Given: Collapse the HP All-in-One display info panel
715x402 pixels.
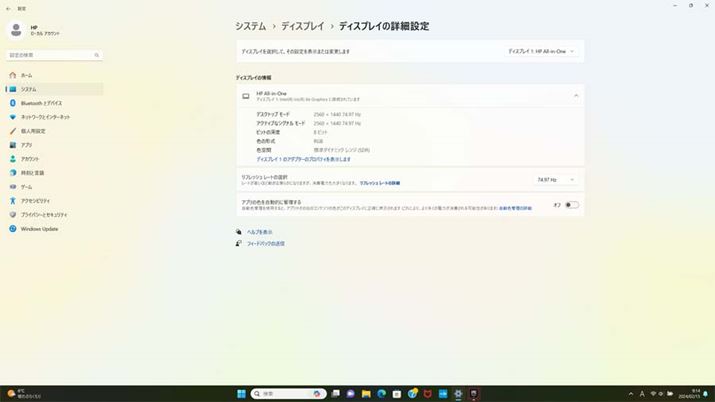Looking at the screenshot, I should [575, 96].
